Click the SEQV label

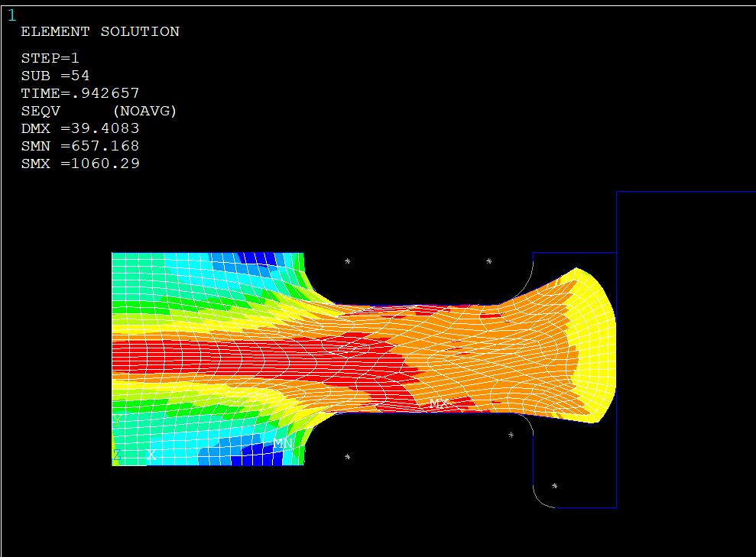click(41, 111)
